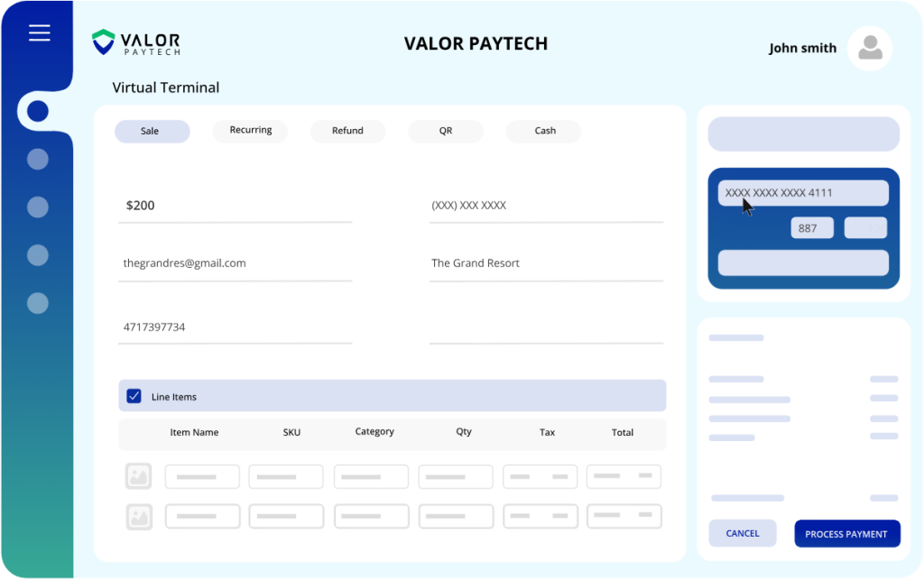Click the first row Tax input box
This screenshot has height=580, width=924.
point(540,476)
